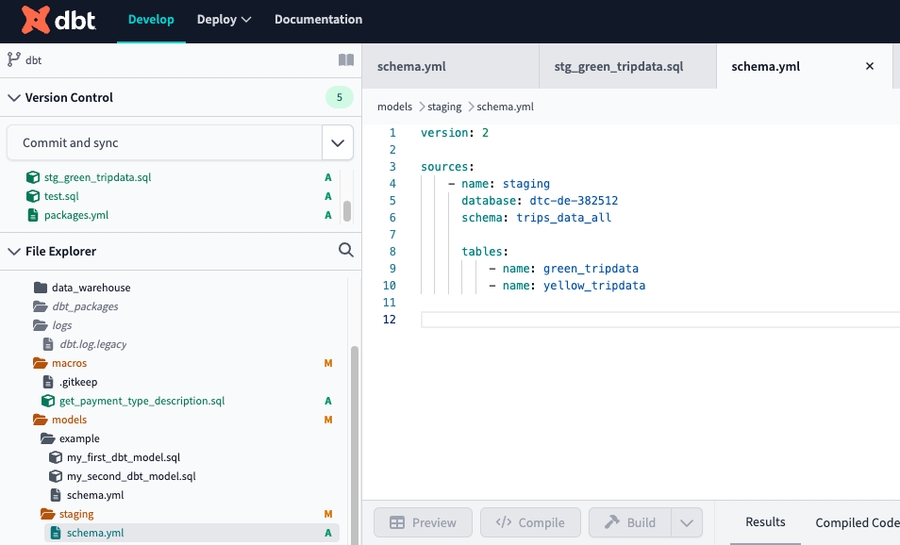The width and height of the screenshot is (900, 545).
Task: Click the Commit and sync button
Action: [164, 143]
